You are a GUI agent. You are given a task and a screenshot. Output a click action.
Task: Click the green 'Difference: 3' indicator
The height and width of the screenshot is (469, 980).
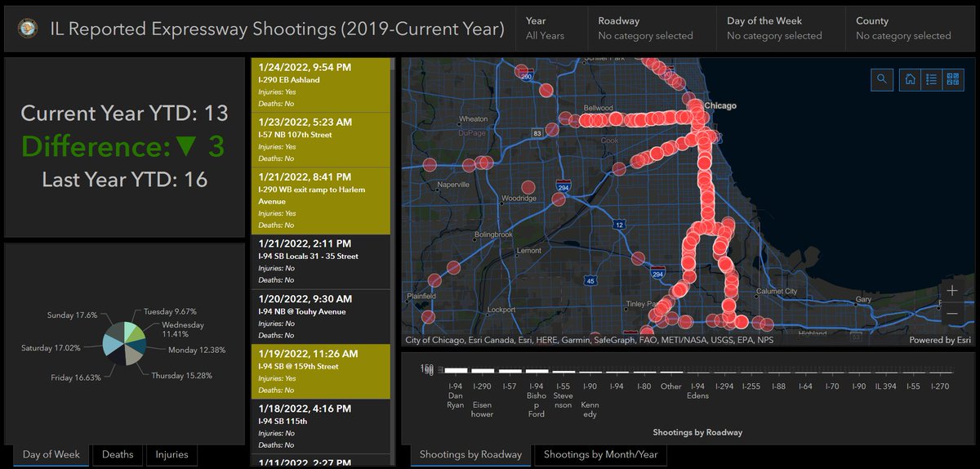122,146
